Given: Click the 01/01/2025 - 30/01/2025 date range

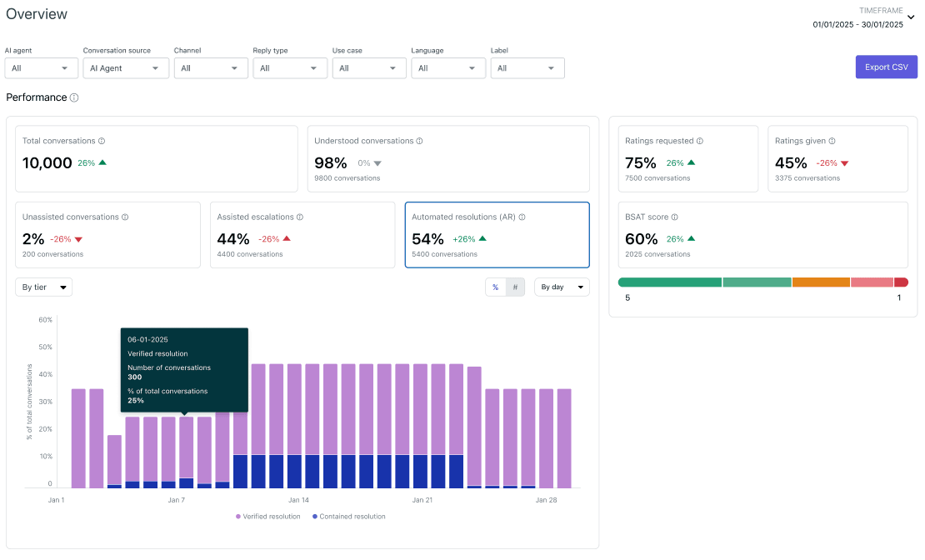Looking at the screenshot, I should [857, 25].
